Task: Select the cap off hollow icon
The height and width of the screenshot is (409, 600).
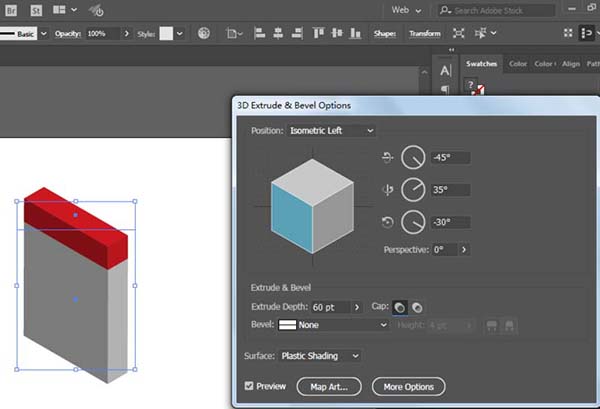Action: (416, 307)
